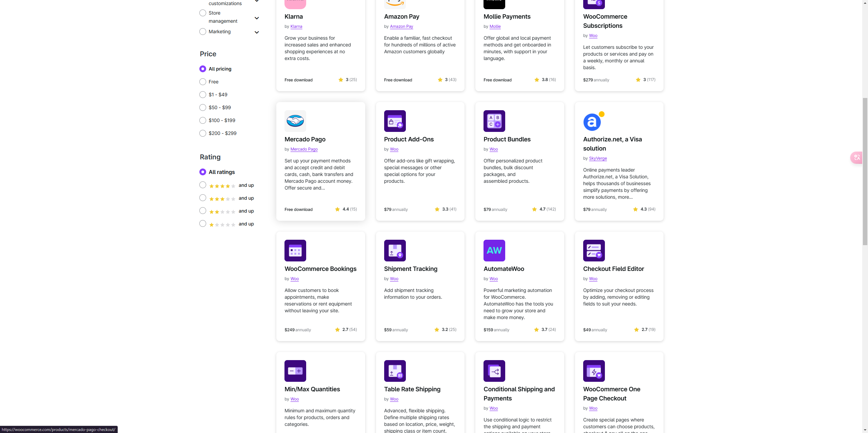Select the Store management category radio
Image resolution: width=868 pixels, height=433 pixels.
pyautogui.click(x=203, y=13)
